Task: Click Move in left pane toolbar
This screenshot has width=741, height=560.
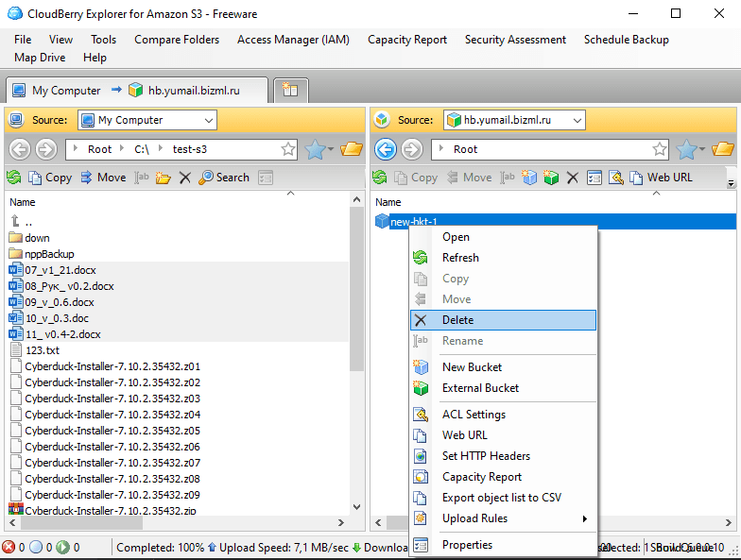Action: (104, 178)
